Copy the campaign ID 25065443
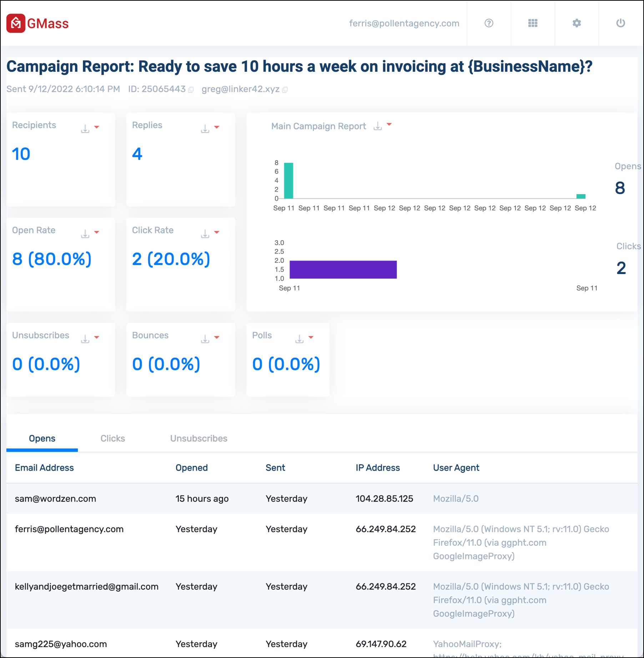Screen dimensions: 644x658 191,90
